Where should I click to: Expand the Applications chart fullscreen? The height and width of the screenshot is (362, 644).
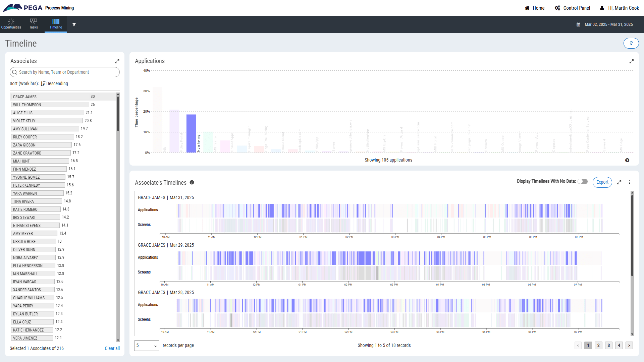pos(632,61)
